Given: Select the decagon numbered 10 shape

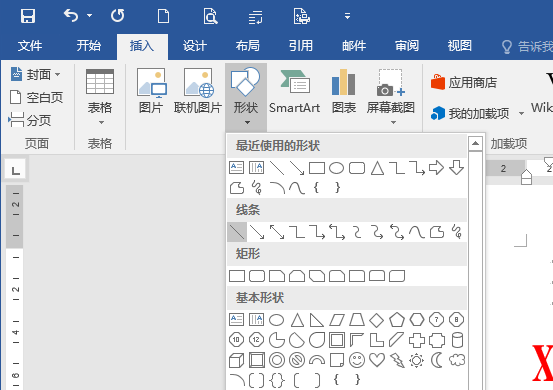Looking at the screenshot, I should coord(236,340).
